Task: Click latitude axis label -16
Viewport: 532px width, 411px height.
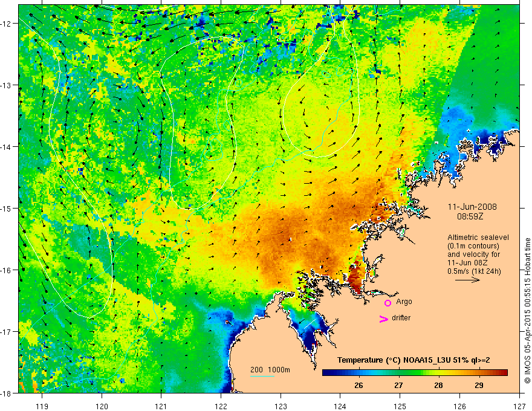Action: tap(6, 270)
